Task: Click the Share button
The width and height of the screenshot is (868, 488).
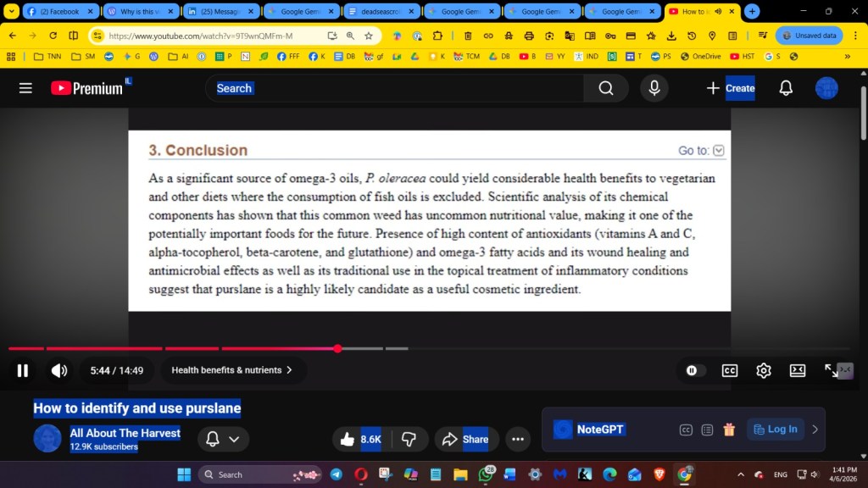Action: click(464, 439)
